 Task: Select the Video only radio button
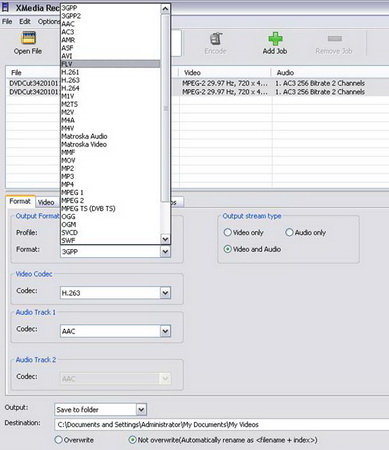[x=227, y=232]
